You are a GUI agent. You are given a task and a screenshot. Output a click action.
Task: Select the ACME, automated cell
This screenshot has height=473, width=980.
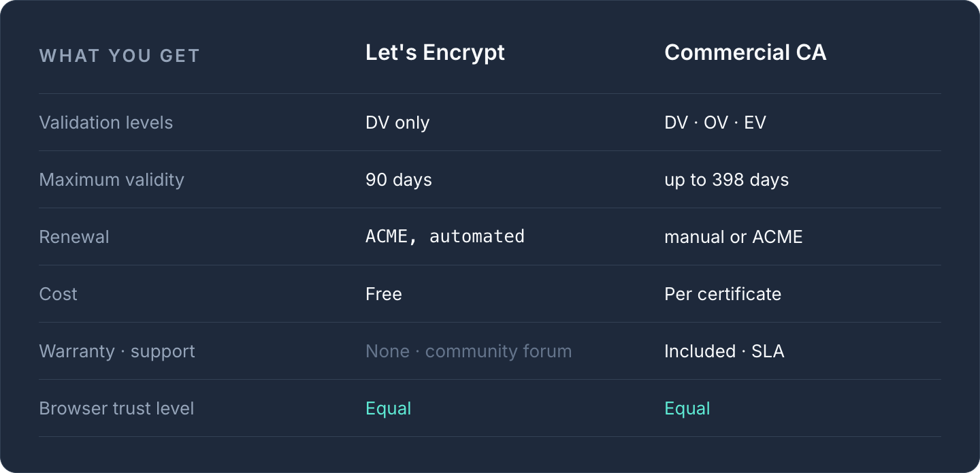click(x=445, y=237)
